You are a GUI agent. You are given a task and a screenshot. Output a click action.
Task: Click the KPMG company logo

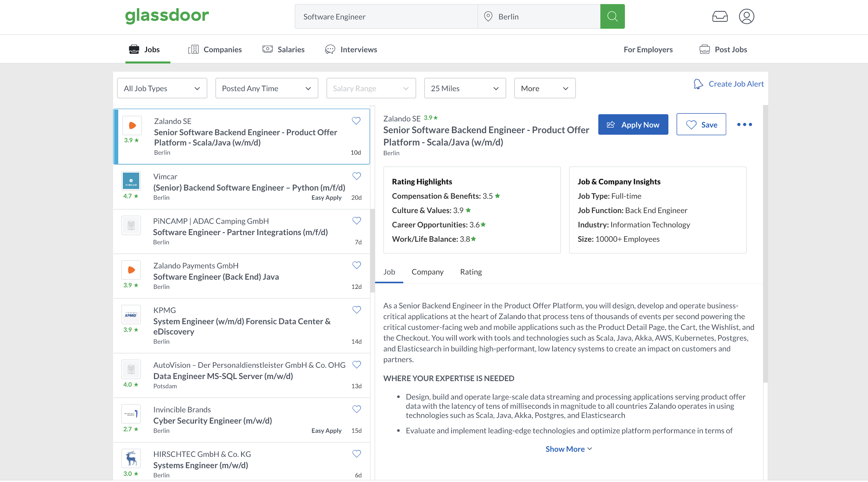(x=131, y=314)
